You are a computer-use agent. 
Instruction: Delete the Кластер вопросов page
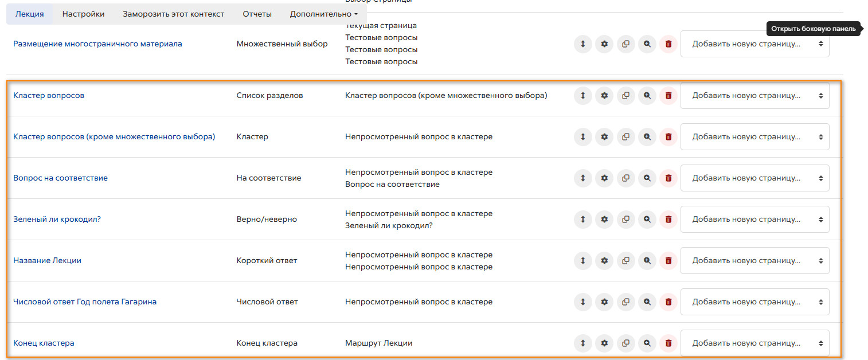pos(668,96)
